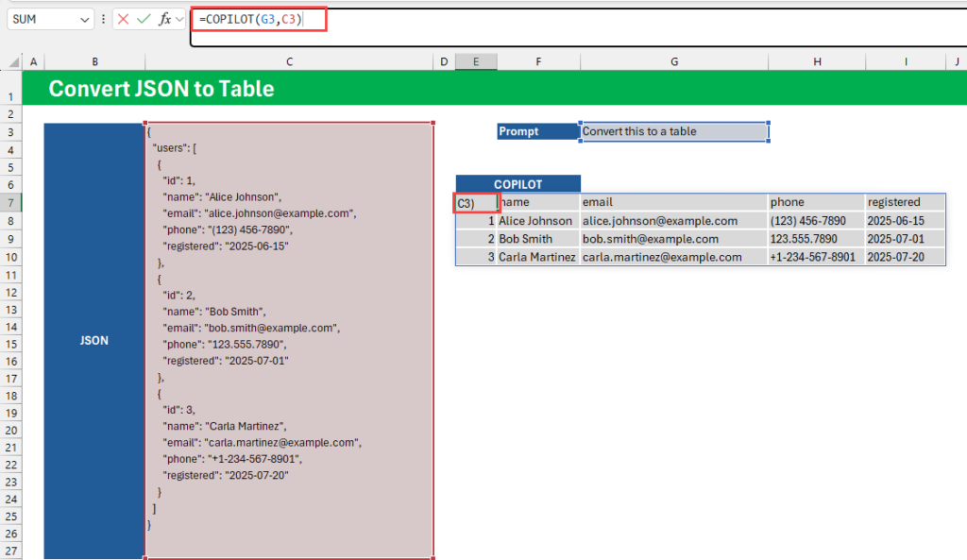Click cell E7 showing C3)
Screen dimensions: 967x560
(x=476, y=203)
